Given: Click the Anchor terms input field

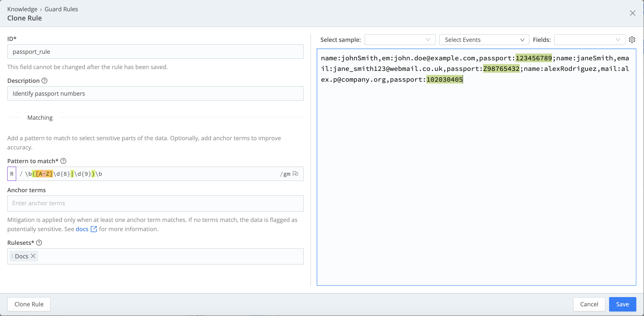Looking at the screenshot, I should click(x=155, y=203).
